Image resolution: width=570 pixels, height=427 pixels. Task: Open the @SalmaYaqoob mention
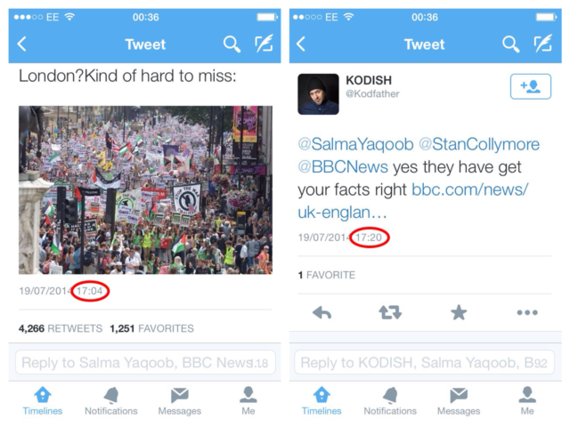coord(356,144)
